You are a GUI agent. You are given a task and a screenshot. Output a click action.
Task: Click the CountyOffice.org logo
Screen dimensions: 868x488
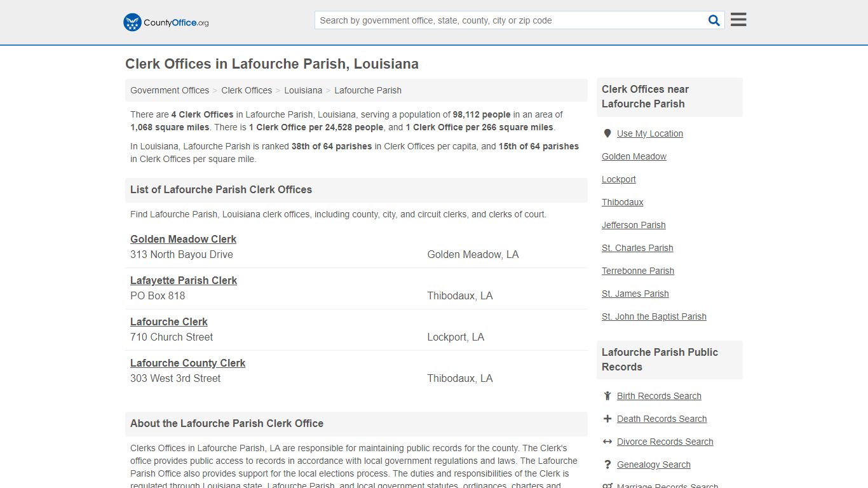[x=166, y=22]
